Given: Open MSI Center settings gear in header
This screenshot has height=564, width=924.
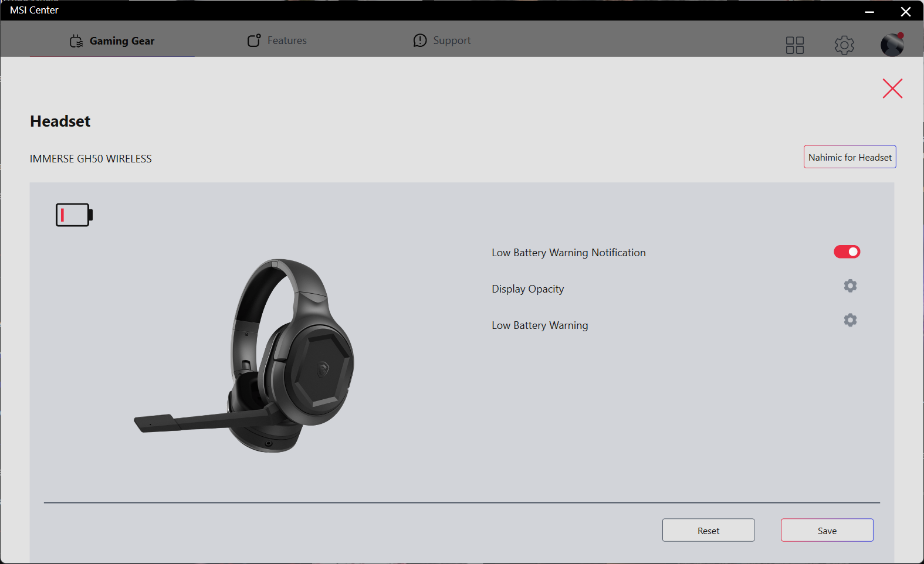Looking at the screenshot, I should pyautogui.click(x=844, y=45).
